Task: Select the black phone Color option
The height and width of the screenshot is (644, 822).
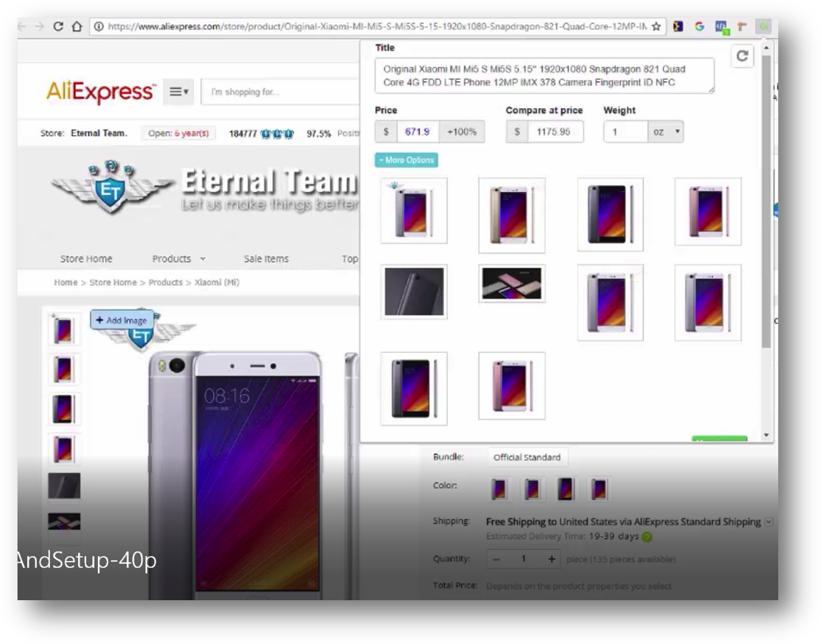Action: tap(566, 489)
